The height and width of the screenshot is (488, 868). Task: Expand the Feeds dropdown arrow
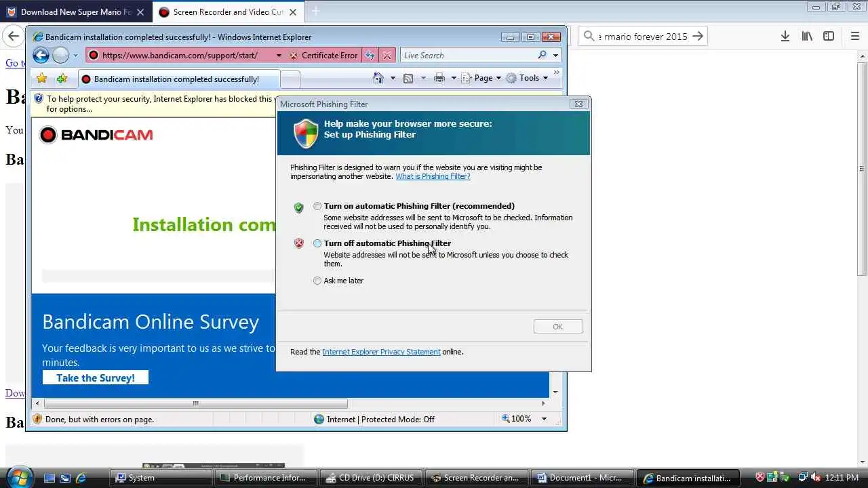tap(423, 78)
